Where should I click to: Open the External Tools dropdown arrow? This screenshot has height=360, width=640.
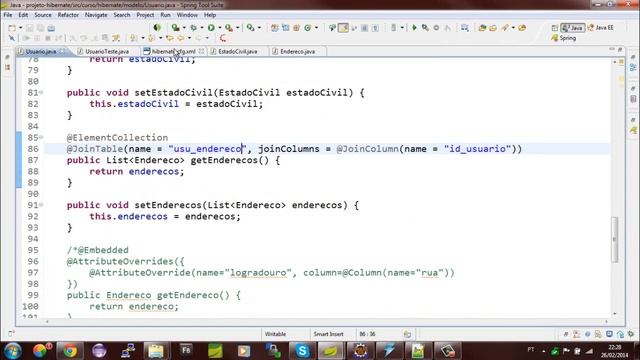[238, 28]
